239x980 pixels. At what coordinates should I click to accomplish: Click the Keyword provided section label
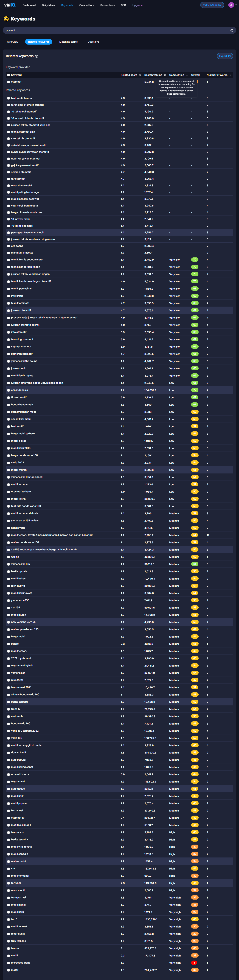(x=18, y=67)
